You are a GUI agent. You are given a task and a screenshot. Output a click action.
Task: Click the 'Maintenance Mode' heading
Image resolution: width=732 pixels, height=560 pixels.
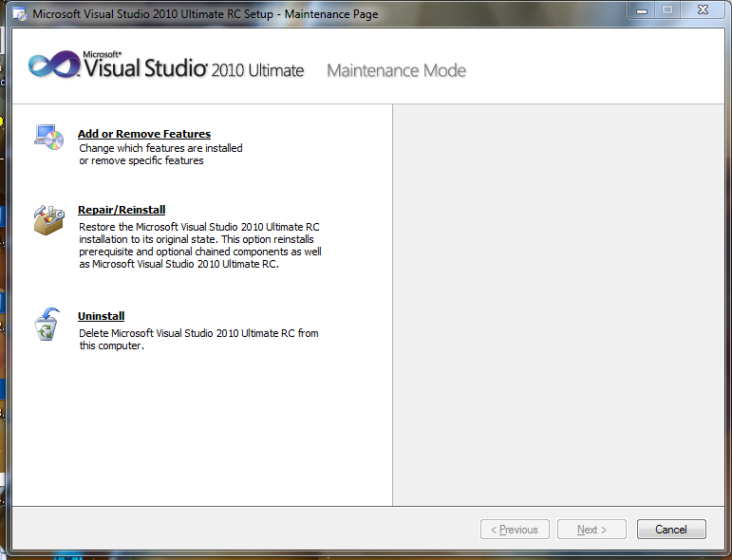pos(396,70)
